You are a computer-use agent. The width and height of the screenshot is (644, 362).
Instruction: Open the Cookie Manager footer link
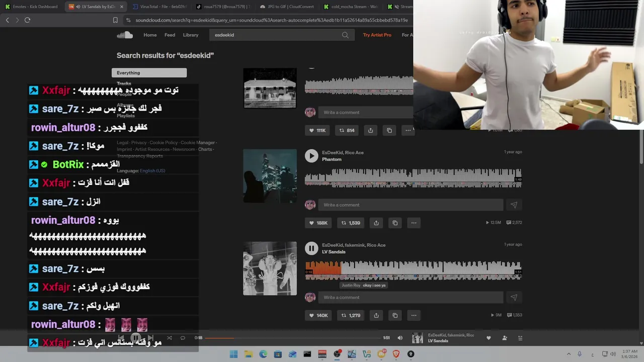[198, 143]
